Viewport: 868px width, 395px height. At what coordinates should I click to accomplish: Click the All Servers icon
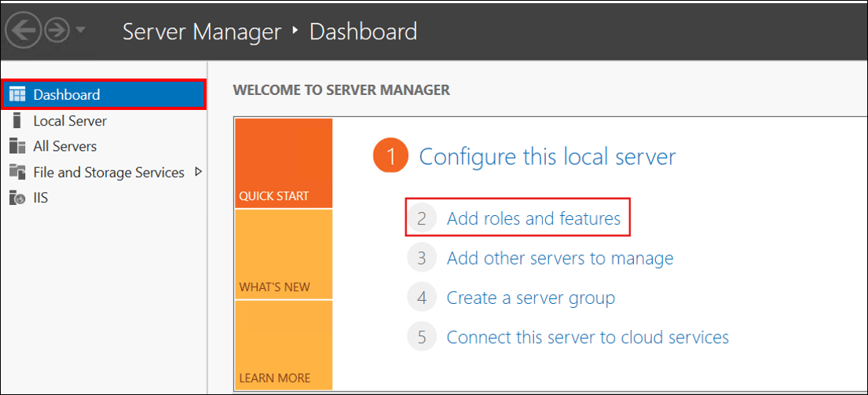[18, 147]
